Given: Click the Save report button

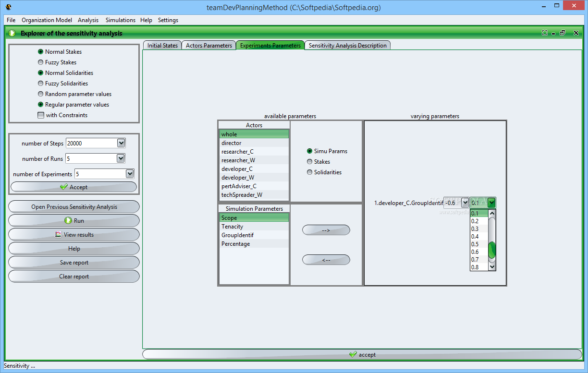Looking at the screenshot, I should pos(74,263).
